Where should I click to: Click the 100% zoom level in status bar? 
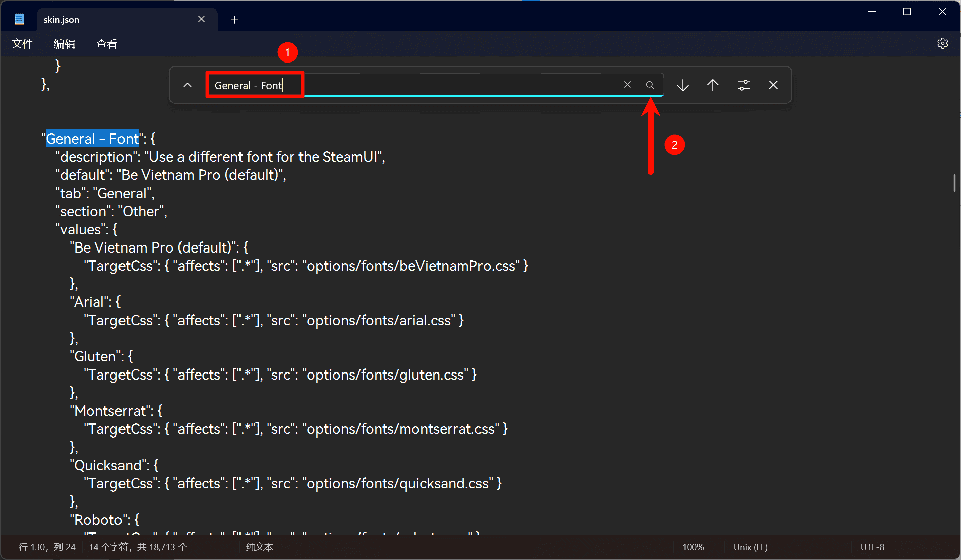693,547
